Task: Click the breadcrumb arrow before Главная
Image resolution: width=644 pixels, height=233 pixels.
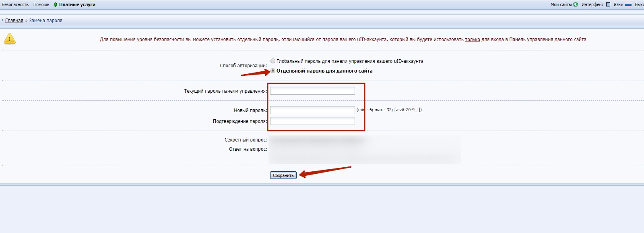Action: pyautogui.click(x=2, y=20)
